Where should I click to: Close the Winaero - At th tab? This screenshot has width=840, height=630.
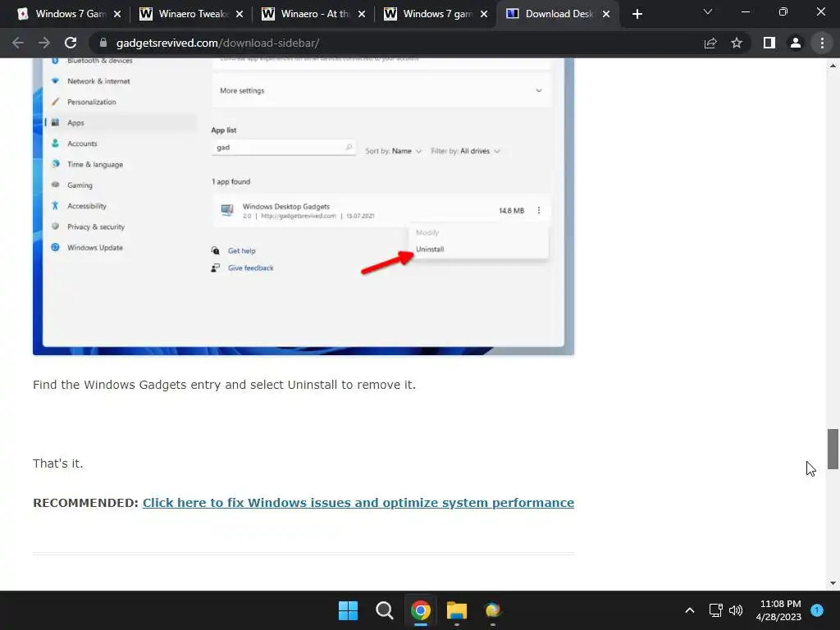[x=362, y=14]
